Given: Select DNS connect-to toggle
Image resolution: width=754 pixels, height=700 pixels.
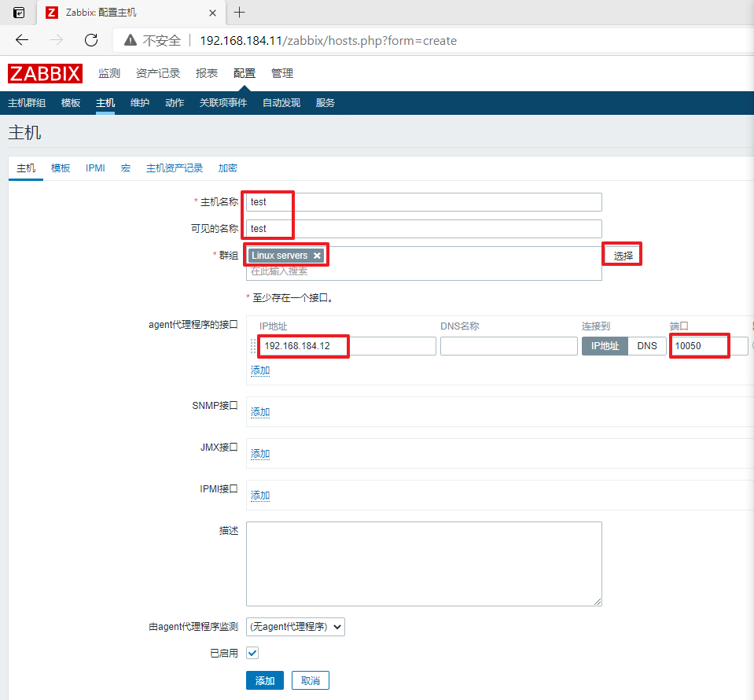Looking at the screenshot, I should [x=647, y=346].
